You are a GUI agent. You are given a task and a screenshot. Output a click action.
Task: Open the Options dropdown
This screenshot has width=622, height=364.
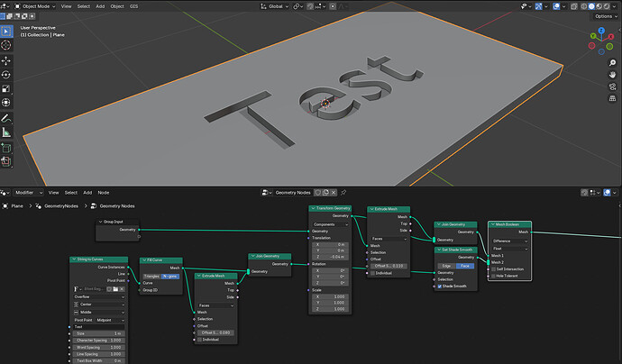click(606, 16)
